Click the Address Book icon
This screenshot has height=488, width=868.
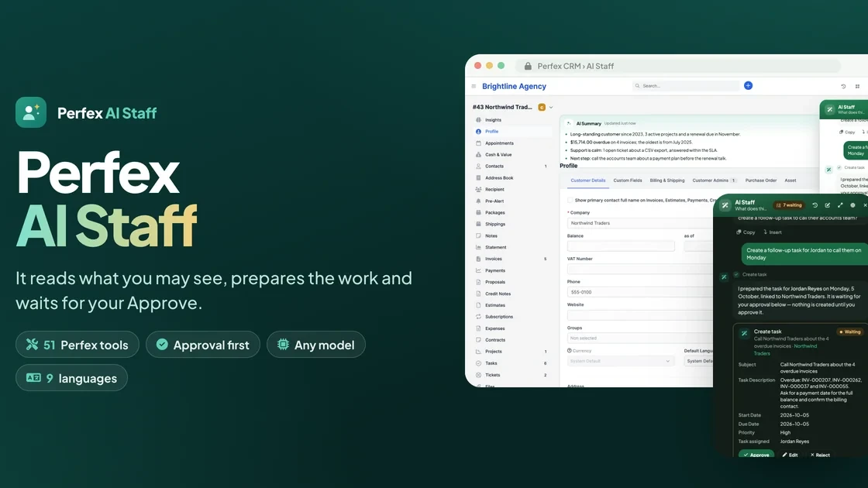click(x=478, y=177)
